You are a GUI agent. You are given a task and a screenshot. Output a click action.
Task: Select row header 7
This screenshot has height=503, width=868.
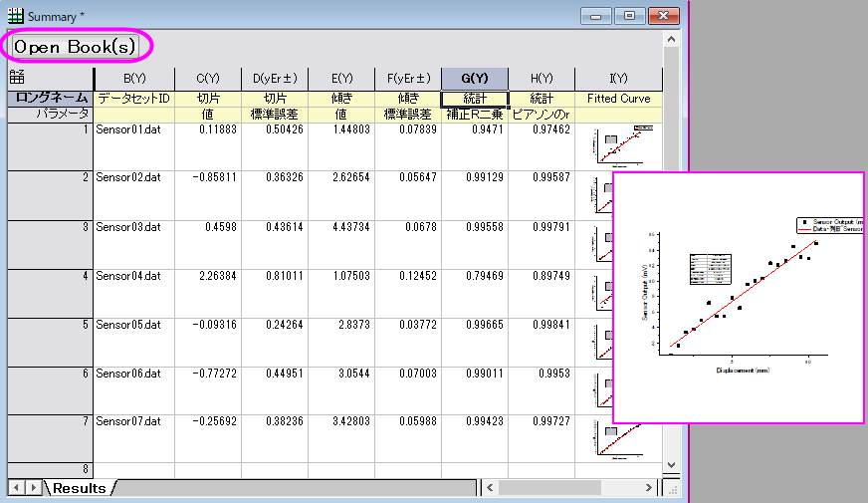pos(51,438)
